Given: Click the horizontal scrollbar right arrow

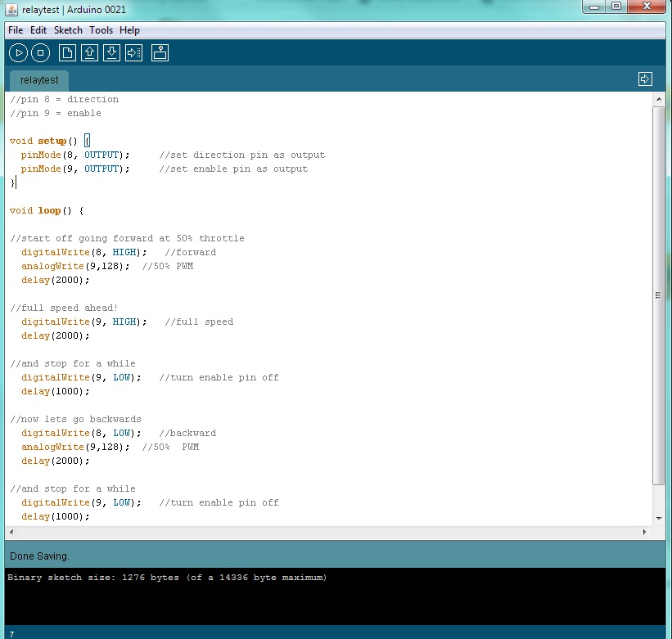Looking at the screenshot, I should point(644,533).
